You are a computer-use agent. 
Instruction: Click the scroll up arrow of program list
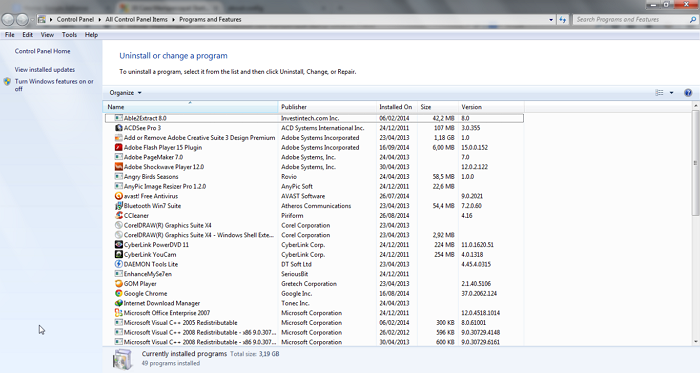click(x=695, y=106)
